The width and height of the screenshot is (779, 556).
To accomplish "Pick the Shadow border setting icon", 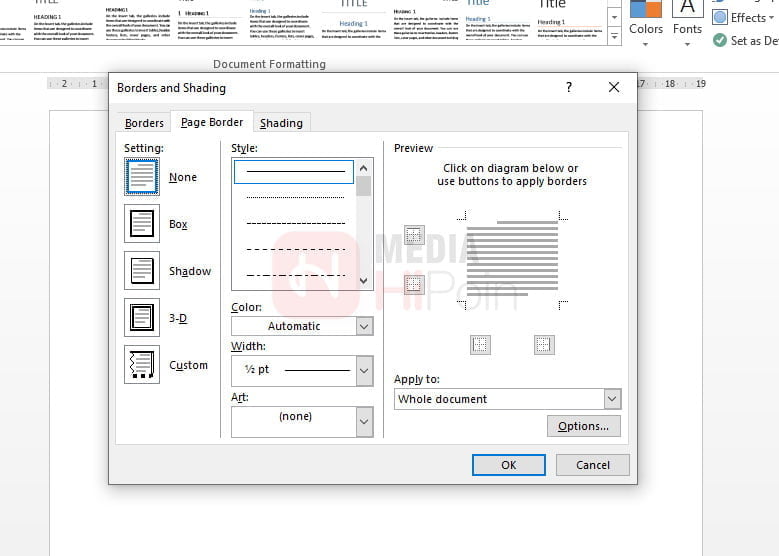I will pyautogui.click(x=142, y=271).
